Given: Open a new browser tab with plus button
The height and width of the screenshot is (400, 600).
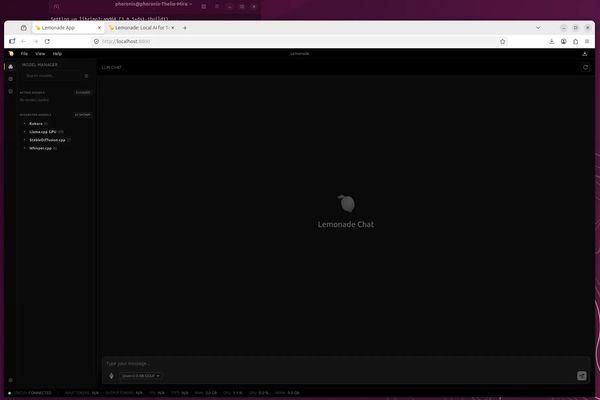Looking at the screenshot, I should pyautogui.click(x=185, y=28).
